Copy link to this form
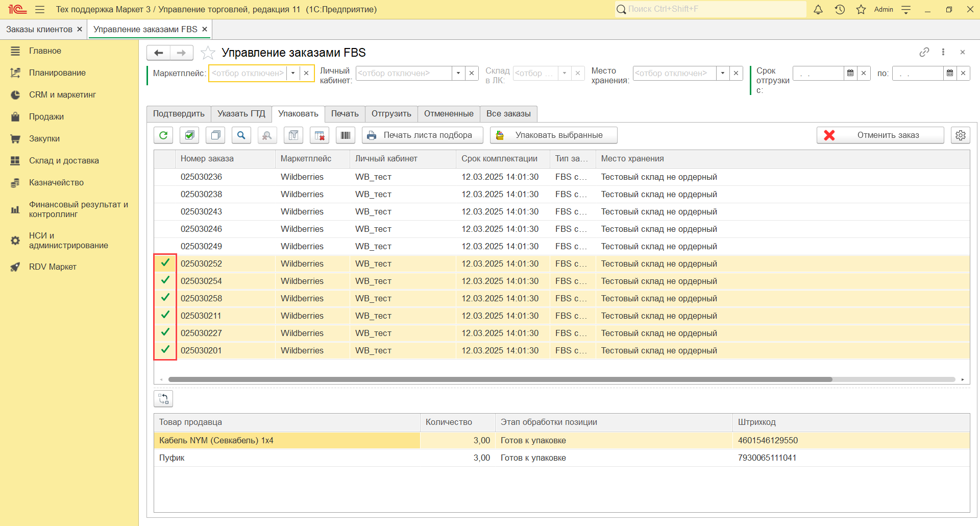This screenshot has width=980, height=526. coord(924,52)
